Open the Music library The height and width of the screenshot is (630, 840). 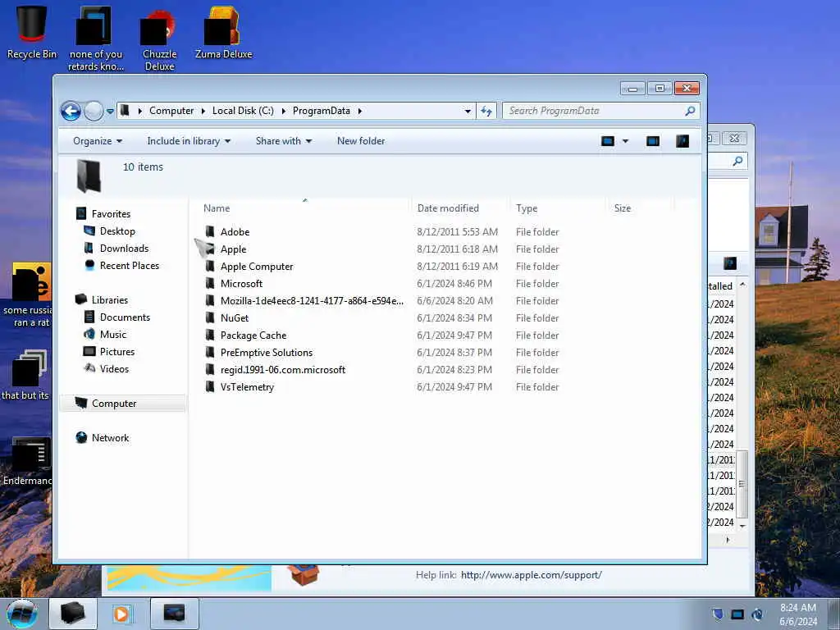click(x=113, y=335)
